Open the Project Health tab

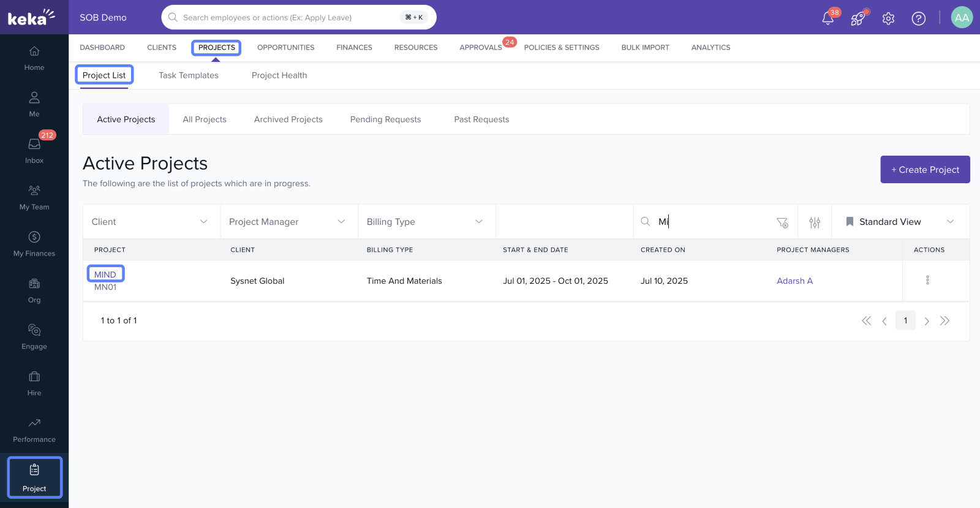click(279, 75)
